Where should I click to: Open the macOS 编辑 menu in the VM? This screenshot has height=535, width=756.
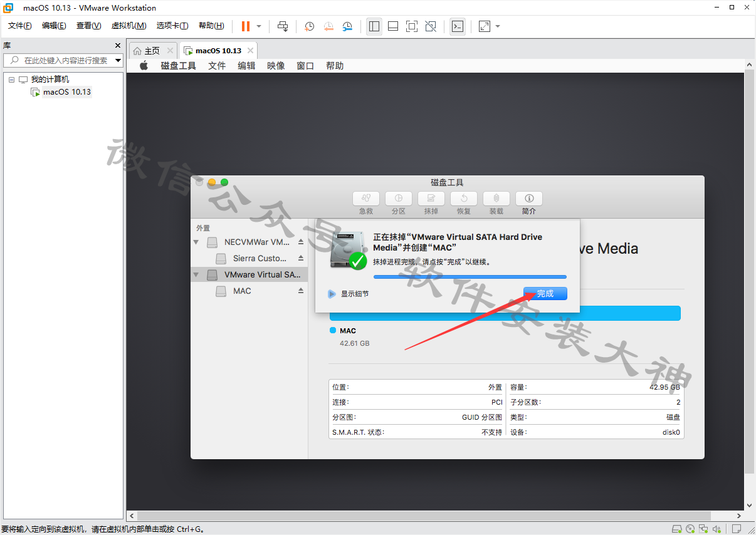[x=246, y=66]
